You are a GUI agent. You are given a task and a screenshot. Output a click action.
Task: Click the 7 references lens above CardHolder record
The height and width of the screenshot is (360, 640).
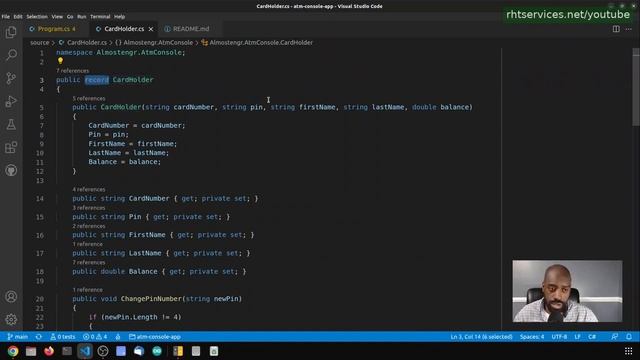(73, 71)
